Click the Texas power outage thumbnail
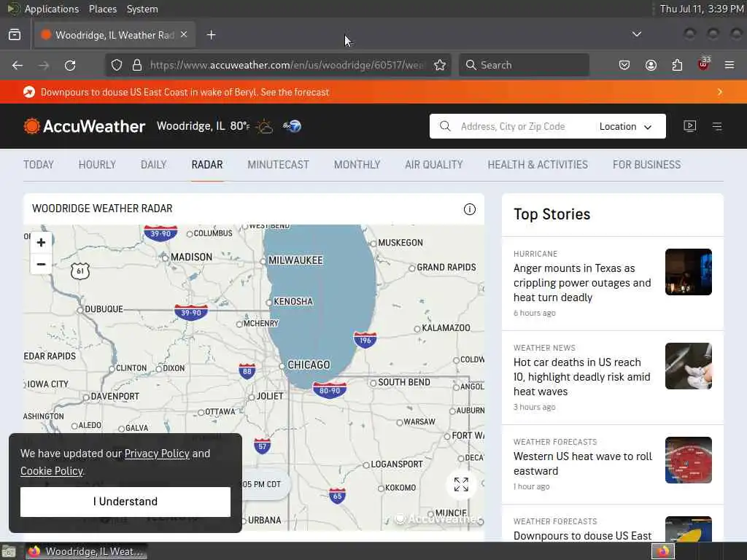747x560 pixels. point(689,272)
